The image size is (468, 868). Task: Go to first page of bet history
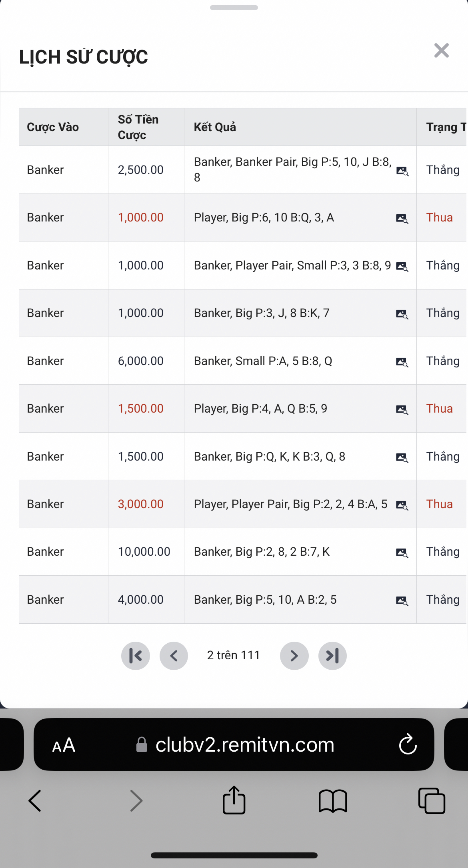(136, 656)
